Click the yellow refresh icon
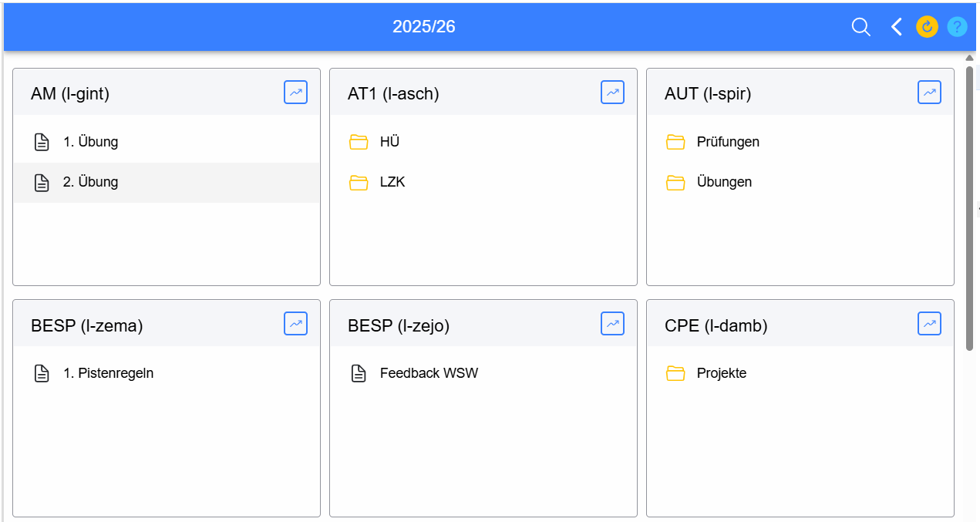Viewport: 980px width, 522px height. [927, 28]
